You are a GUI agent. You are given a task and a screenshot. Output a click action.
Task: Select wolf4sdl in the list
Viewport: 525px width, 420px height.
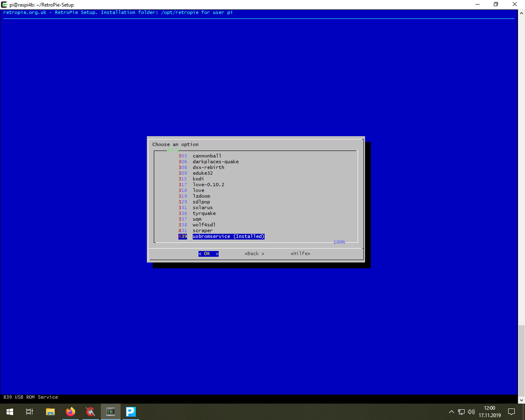coord(197,225)
